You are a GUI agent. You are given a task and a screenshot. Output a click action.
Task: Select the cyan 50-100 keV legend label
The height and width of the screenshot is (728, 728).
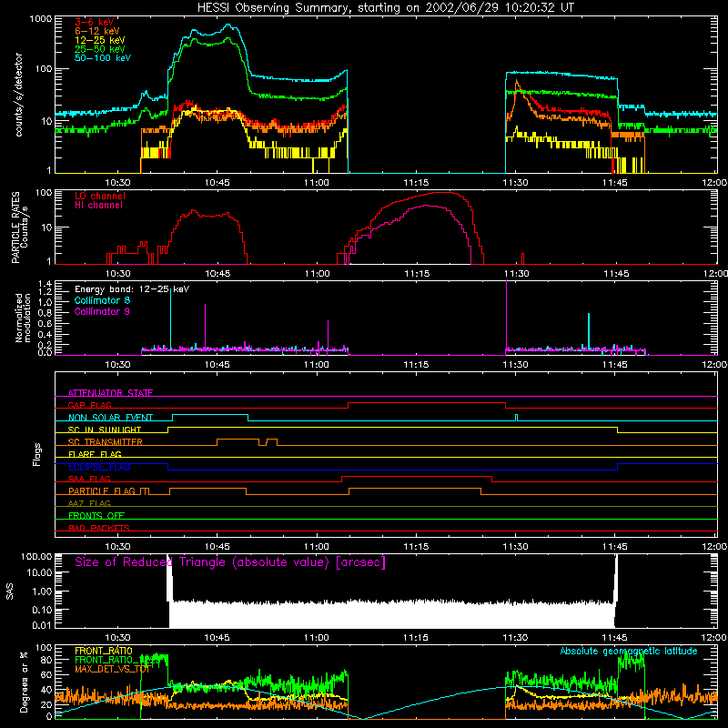[x=103, y=58]
